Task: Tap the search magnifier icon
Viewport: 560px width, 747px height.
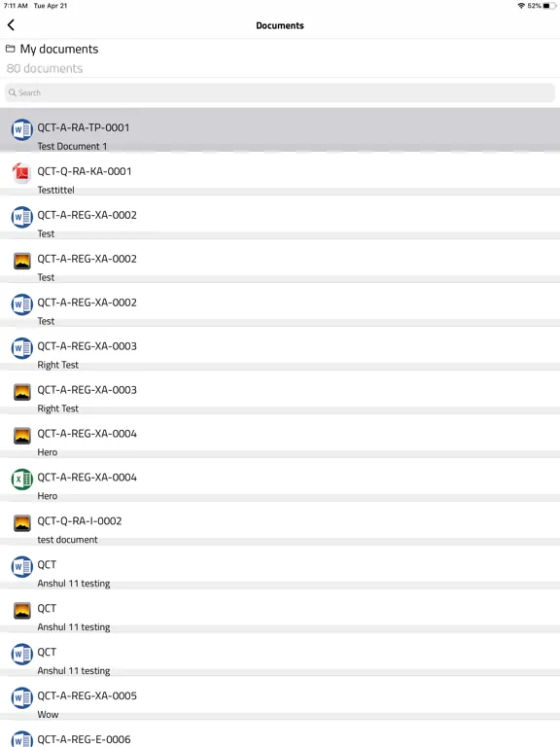Action: coord(13,92)
